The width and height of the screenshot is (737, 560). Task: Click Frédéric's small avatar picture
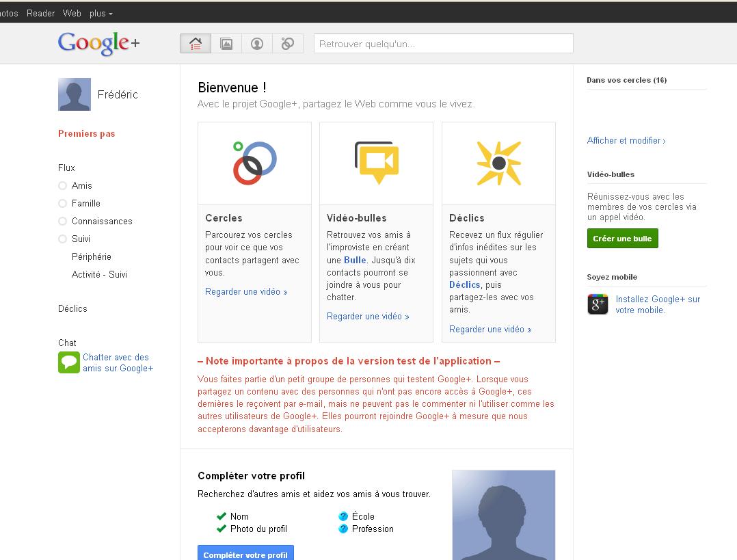pos(75,94)
